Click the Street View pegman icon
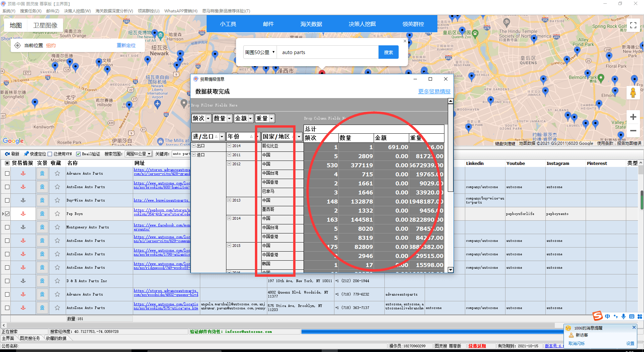This screenshot has width=644, height=352. click(x=633, y=93)
